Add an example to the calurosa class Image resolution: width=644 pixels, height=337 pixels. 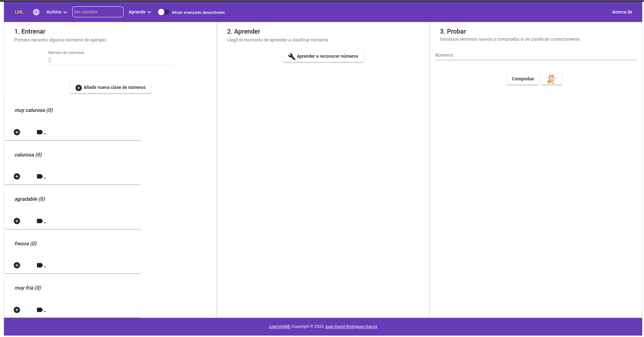point(17,176)
